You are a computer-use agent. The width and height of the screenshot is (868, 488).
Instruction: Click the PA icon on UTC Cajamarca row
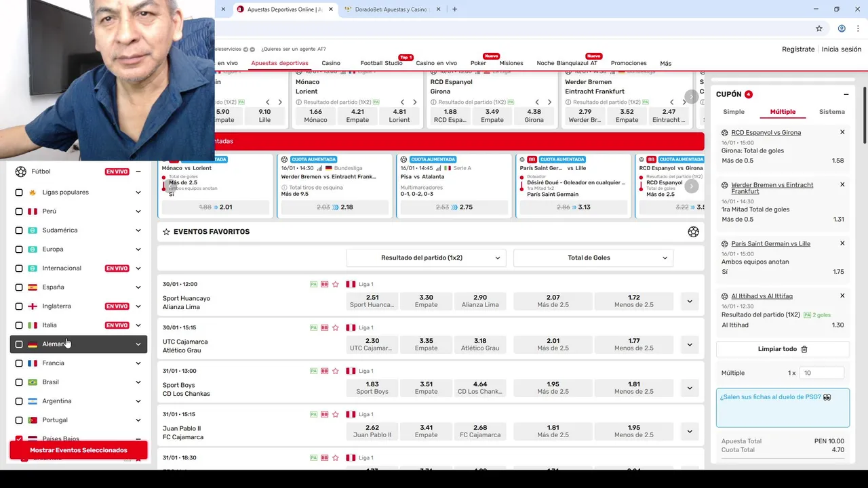[x=313, y=327]
